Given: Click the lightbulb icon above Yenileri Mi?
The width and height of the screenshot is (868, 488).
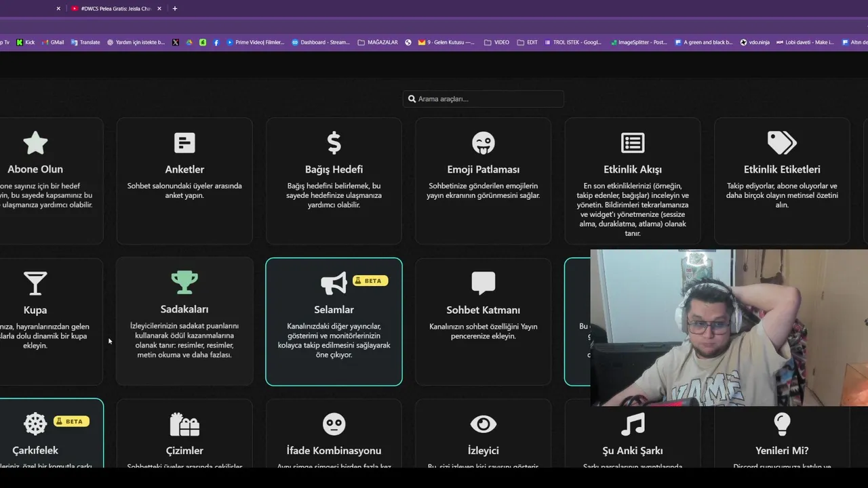Looking at the screenshot, I should click(782, 424).
